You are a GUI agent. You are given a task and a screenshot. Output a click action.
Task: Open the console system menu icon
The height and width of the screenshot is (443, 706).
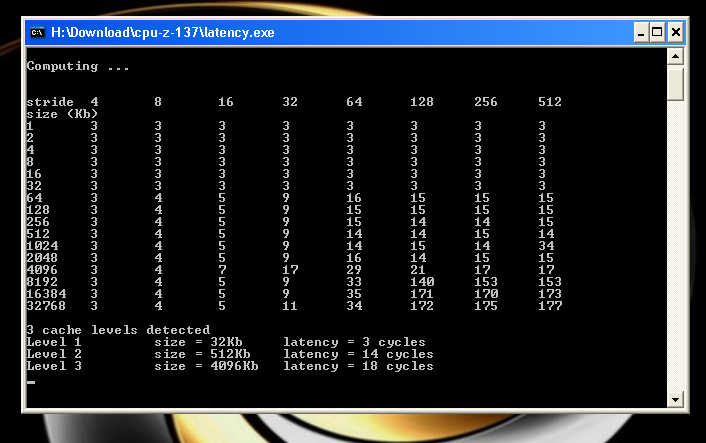[38, 32]
